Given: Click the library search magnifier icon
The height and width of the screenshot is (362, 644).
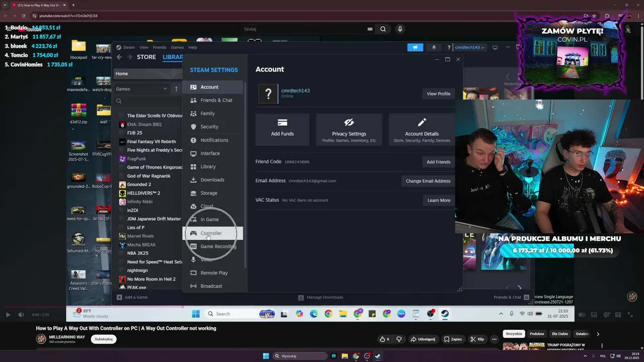Looking at the screenshot, I should (119, 101).
